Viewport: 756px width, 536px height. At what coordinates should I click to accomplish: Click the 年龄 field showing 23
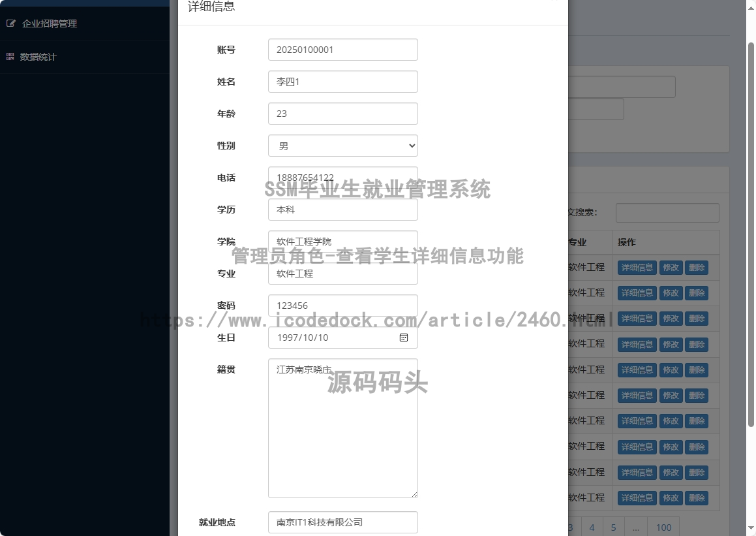343,114
